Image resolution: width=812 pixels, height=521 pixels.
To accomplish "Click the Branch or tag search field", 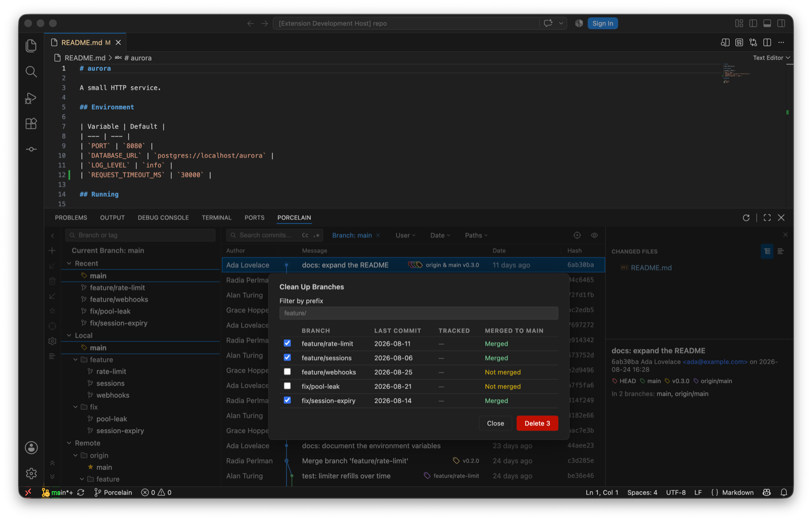I will (141, 235).
